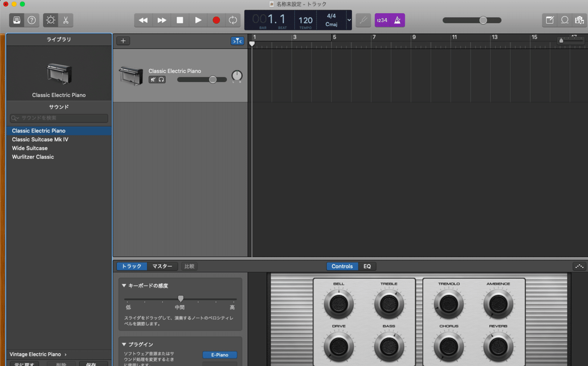Viewport: 588px width, 366px height.
Task: Toggle the Catch playhead button
Action: point(237,41)
